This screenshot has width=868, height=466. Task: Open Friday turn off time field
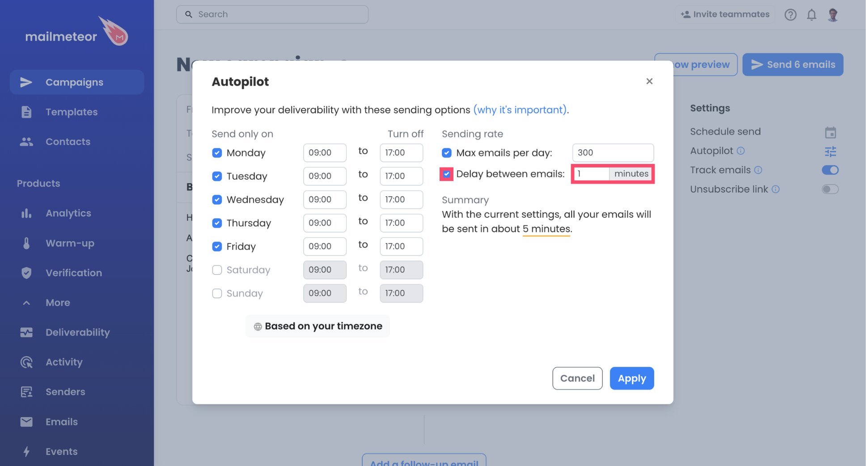point(402,246)
